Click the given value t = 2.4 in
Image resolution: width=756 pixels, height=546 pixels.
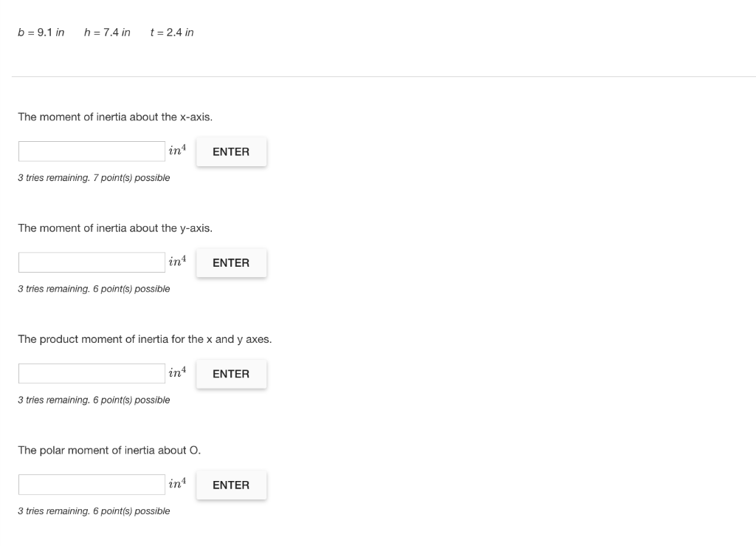click(172, 33)
